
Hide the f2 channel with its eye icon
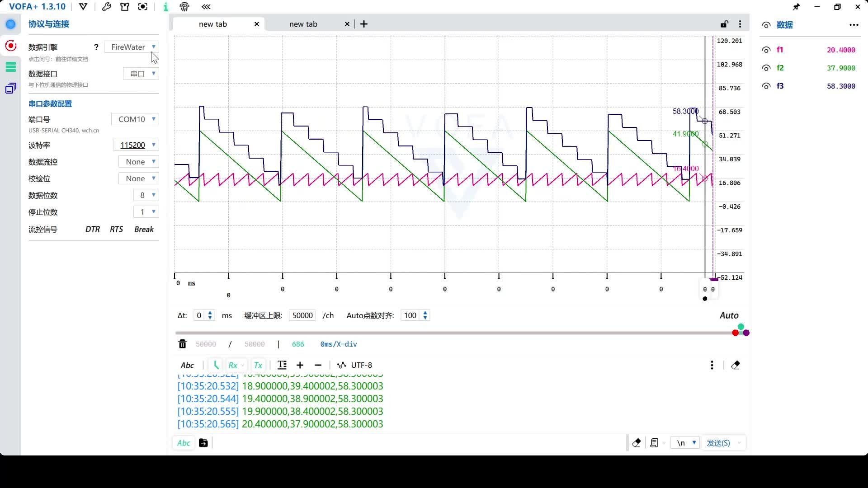click(766, 68)
